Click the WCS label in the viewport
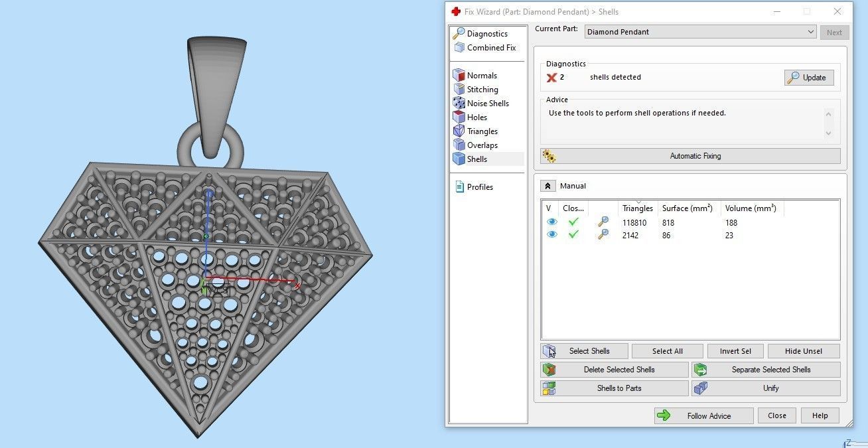This screenshot has width=868, height=448. pyautogui.click(x=218, y=290)
